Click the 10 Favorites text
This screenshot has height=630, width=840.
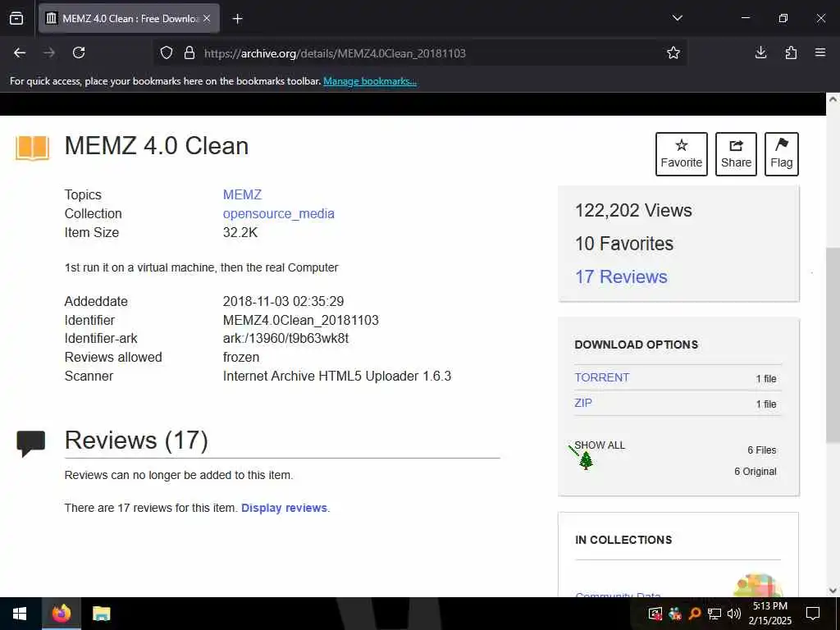tap(624, 243)
